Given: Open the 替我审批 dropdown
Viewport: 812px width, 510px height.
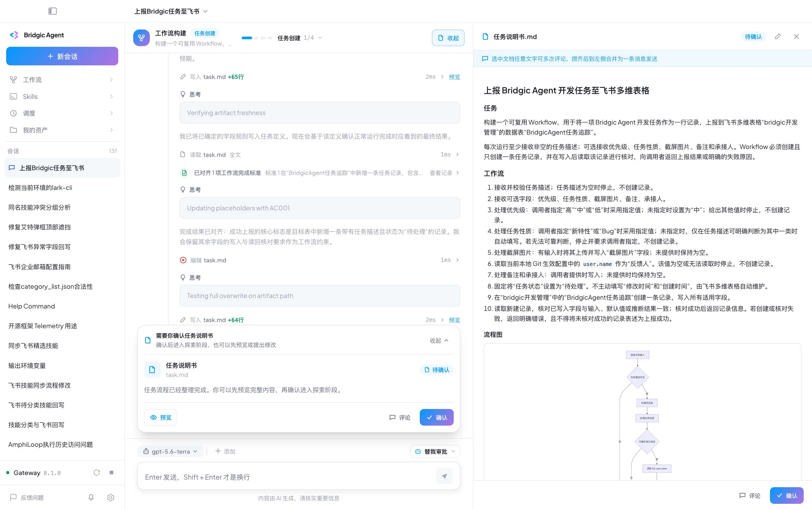Looking at the screenshot, I should pos(435,451).
